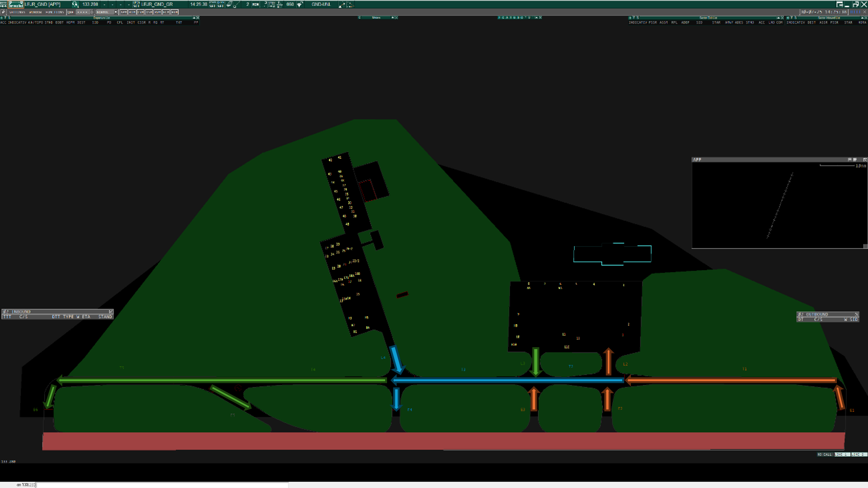The height and width of the screenshot is (488, 868).
Task: Open the leader line length value 2
Action: tap(248, 4)
